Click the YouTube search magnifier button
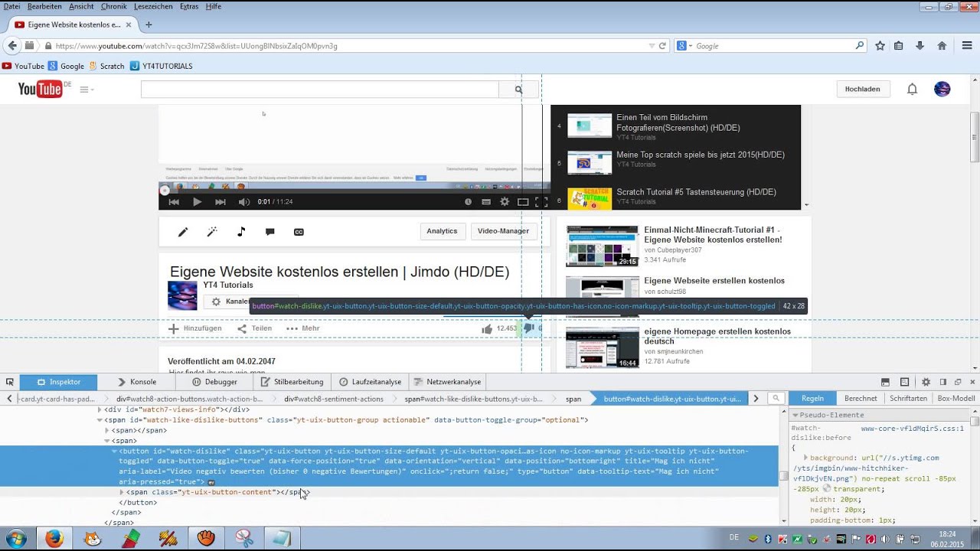 click(518, 90)
